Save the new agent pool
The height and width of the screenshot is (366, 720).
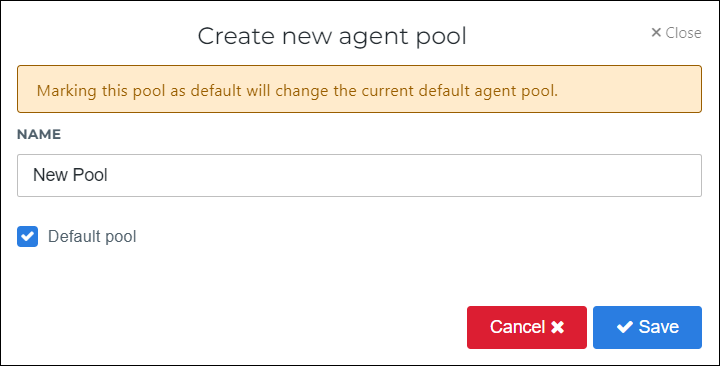coord(647,327)
